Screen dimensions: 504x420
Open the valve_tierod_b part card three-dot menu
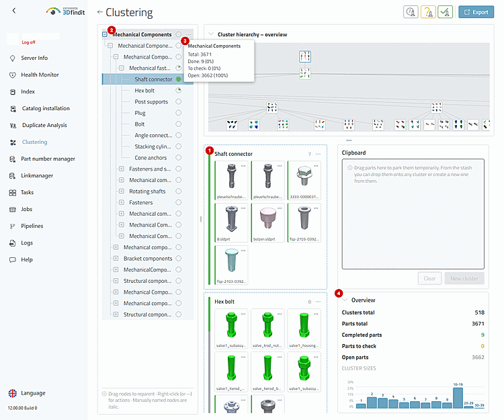[x=280, y=357]
